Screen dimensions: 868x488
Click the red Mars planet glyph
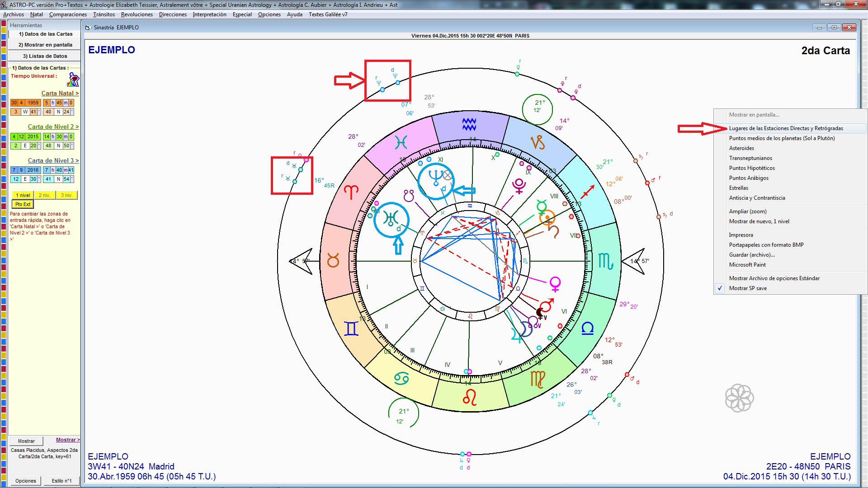coord(547,305)
